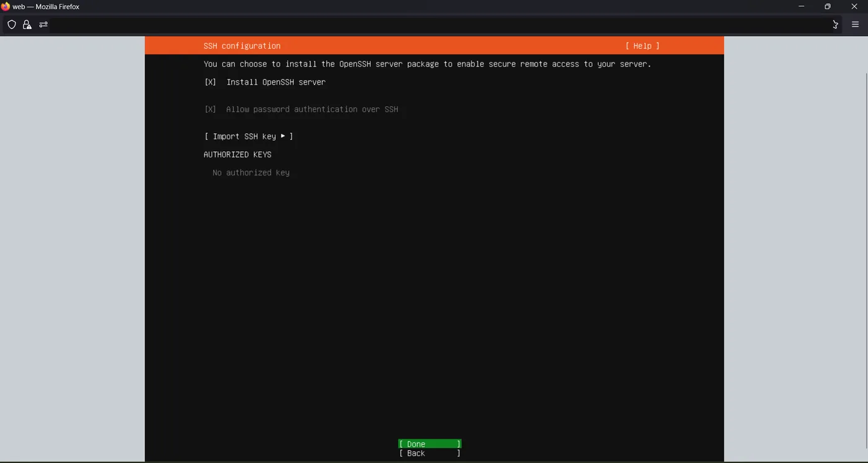This screenshot has width=868, height=463.
Task: Open Firefox application hamburger menu
Action: pos(855,25)
